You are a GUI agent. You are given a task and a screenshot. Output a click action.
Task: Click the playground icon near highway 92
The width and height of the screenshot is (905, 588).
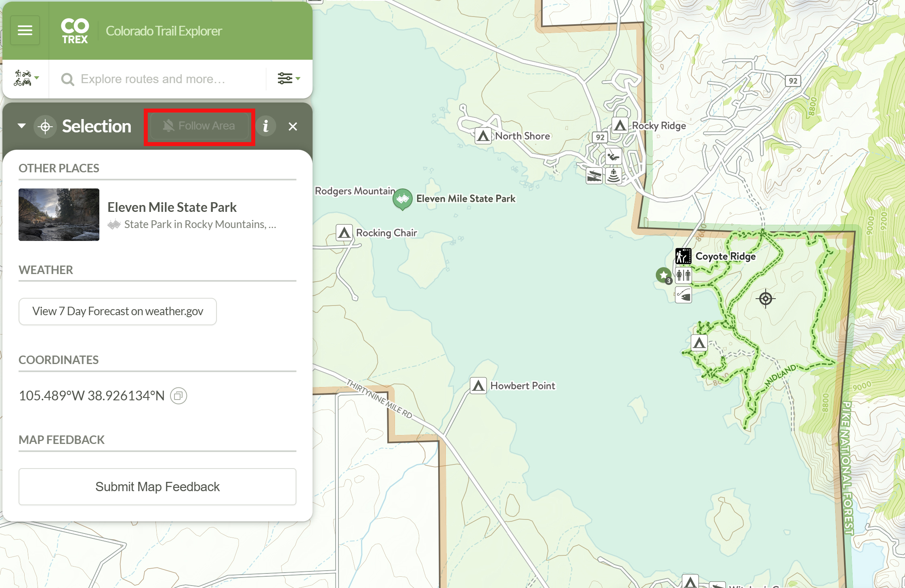tap(613, 157)
